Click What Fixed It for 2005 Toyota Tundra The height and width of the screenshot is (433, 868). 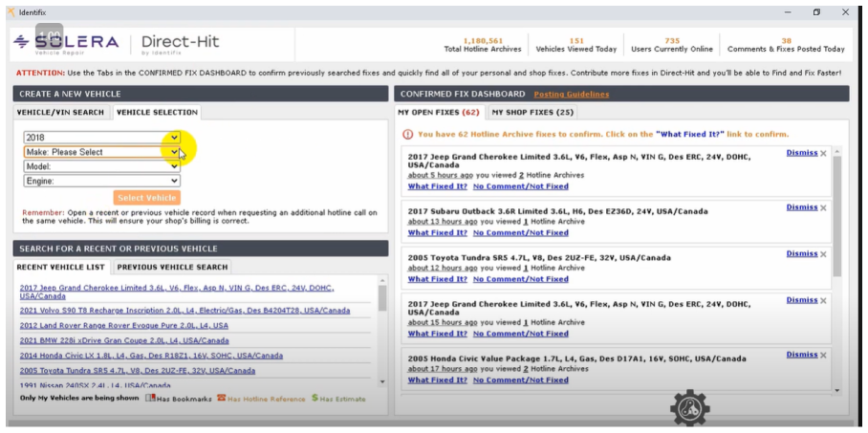pos(437,279)
